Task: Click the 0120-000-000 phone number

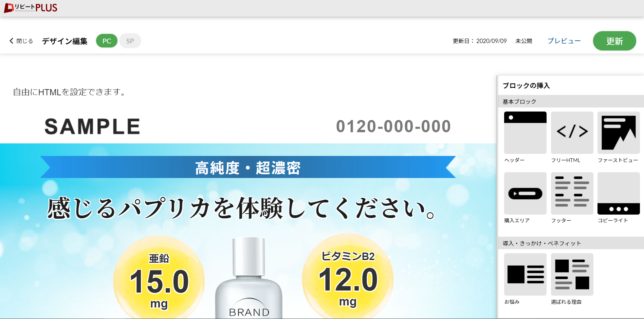Action: click(393, 126)
